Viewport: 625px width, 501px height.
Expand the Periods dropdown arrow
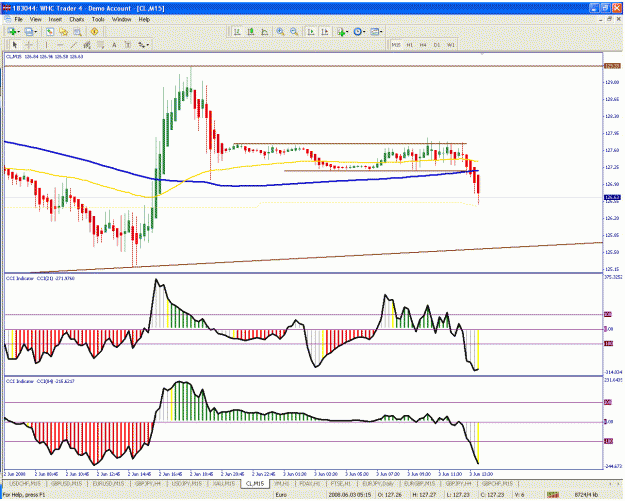[x=364, y=31]
